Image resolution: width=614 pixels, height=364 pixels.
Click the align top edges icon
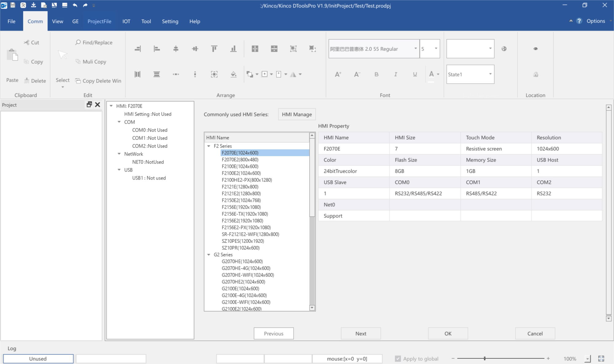tap(214, 48)
